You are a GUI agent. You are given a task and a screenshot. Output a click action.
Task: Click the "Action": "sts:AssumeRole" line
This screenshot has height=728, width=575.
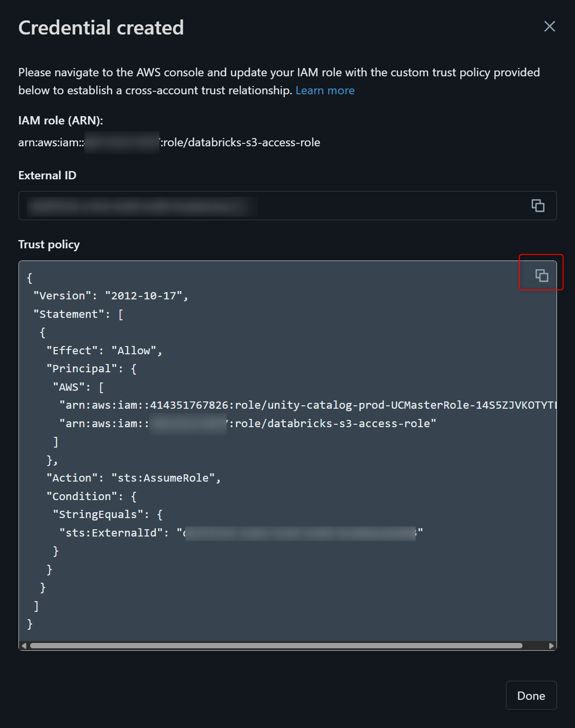pos(133,478)
